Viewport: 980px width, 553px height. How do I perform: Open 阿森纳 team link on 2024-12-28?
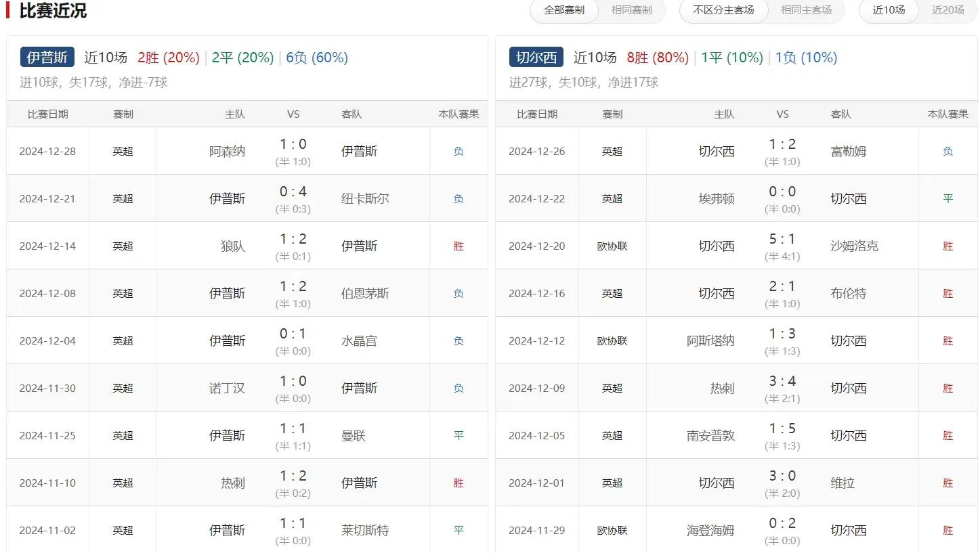[x=227, y=151]
